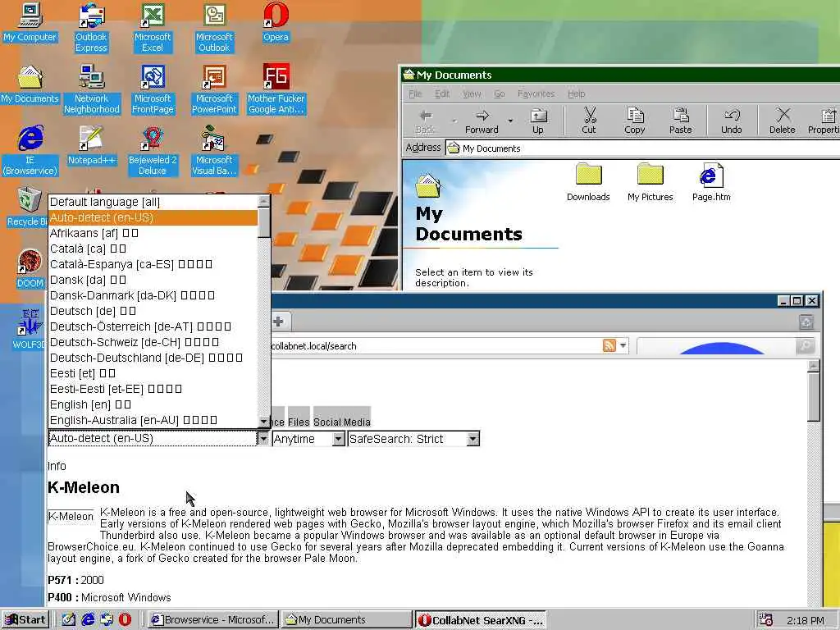The image size is (840, 630).
Task: Click the Opera search magnifier button
Action: pyautogui.click(x=805, y=346)
